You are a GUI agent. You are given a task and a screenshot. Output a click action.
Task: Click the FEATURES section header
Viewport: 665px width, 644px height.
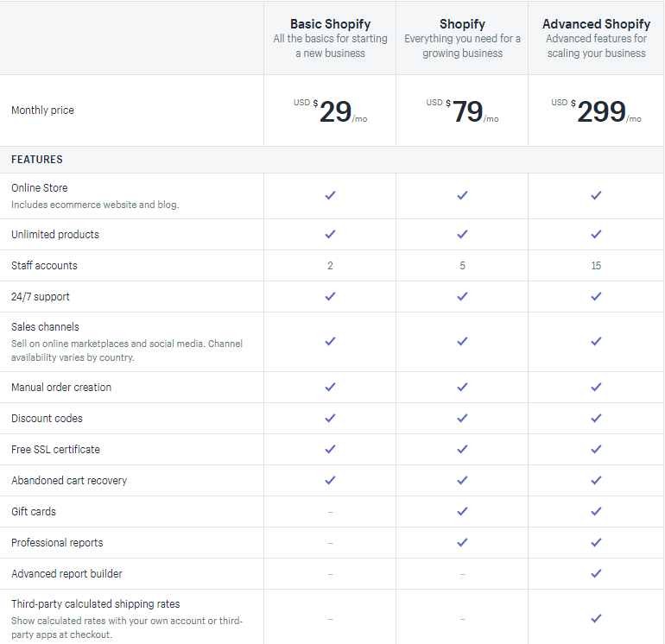coord(37,160)
